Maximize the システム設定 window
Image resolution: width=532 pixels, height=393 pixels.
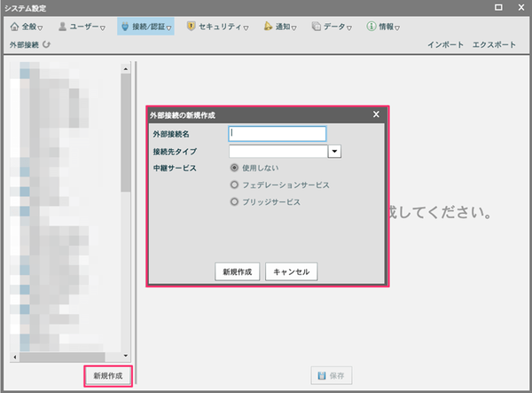coord(498,7)
